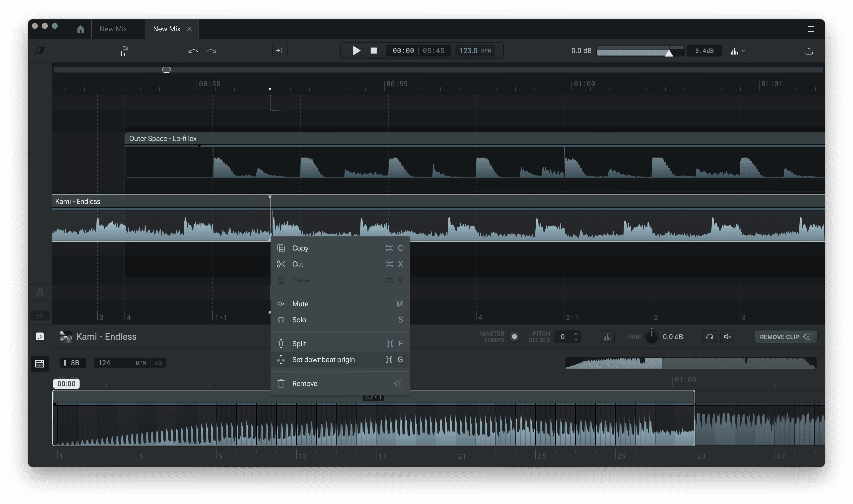Click the Home icon tab
Image resolution: width=853 pixels, height=504 pixels.
tap(80, 29)
